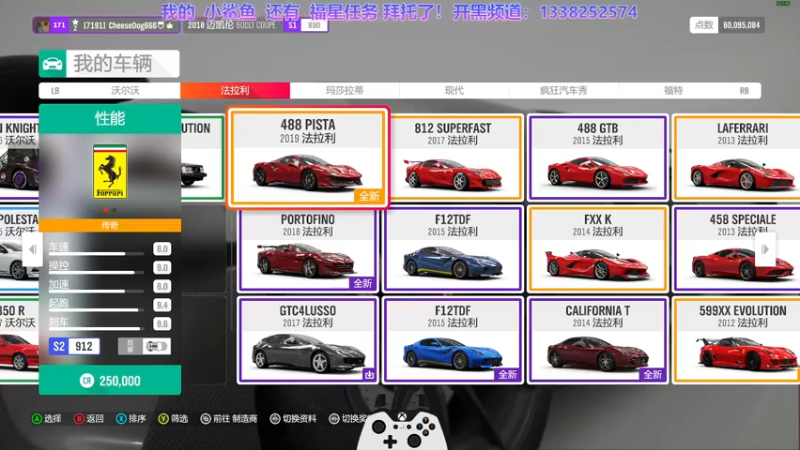Click the 912 performance index value
The image size is (800, 450).
click(84, 346)
